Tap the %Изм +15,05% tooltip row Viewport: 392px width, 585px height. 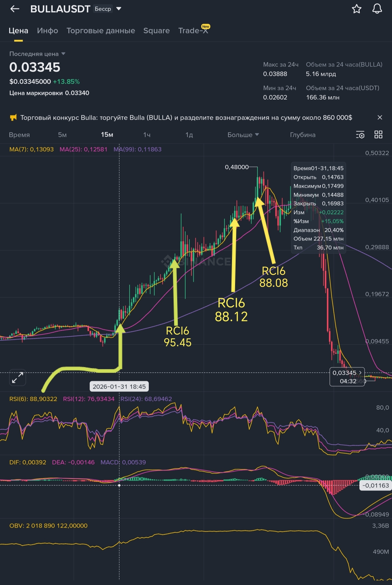318,221
